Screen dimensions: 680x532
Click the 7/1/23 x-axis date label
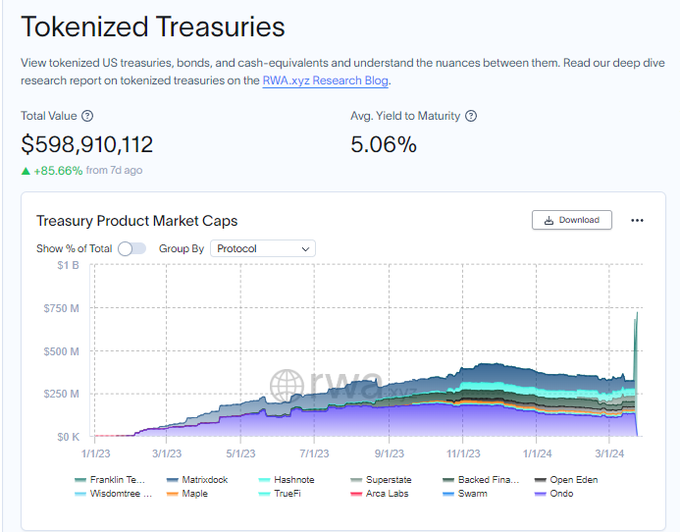pos(314,454)
